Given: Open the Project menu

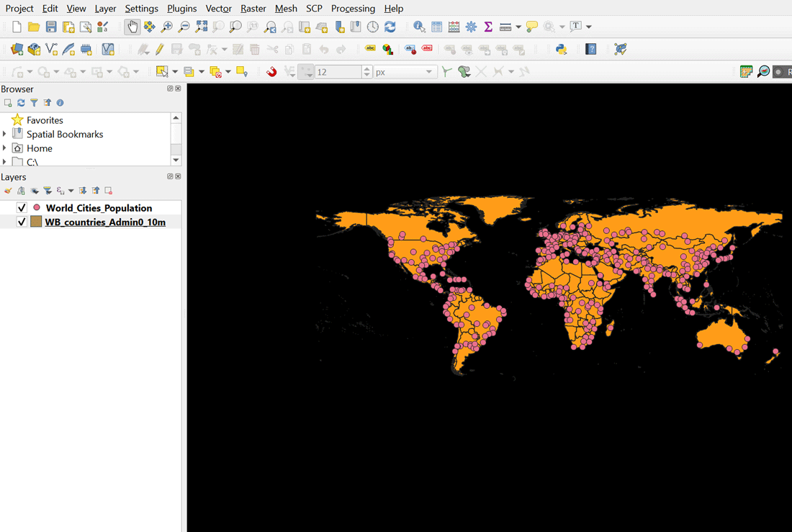Looking at the screenshot, I should 19,9.
